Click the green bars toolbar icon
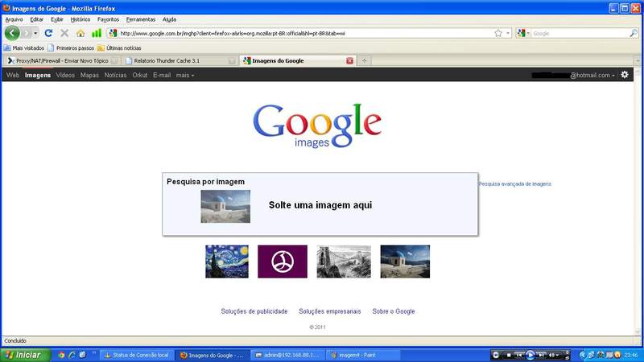 (96, 33)
